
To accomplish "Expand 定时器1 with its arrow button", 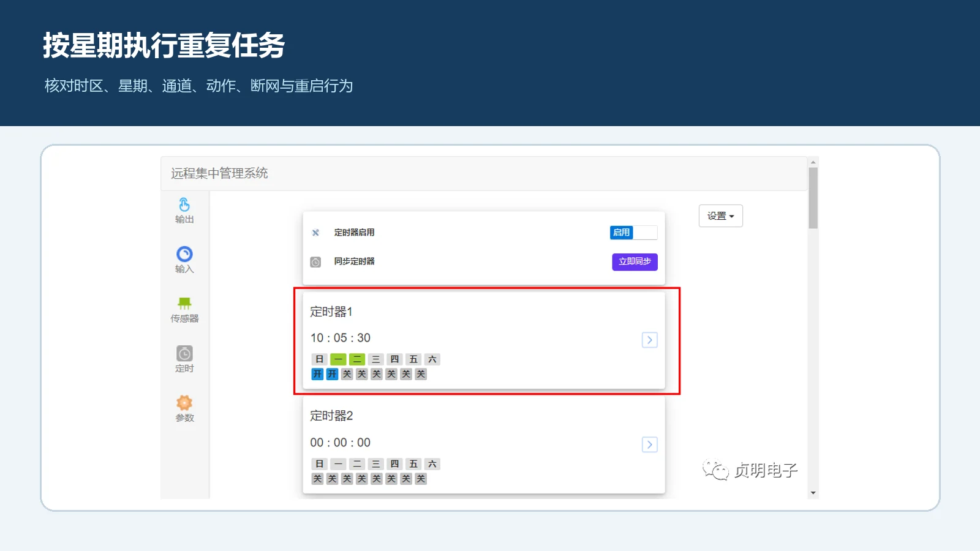I will coord(649,340).
